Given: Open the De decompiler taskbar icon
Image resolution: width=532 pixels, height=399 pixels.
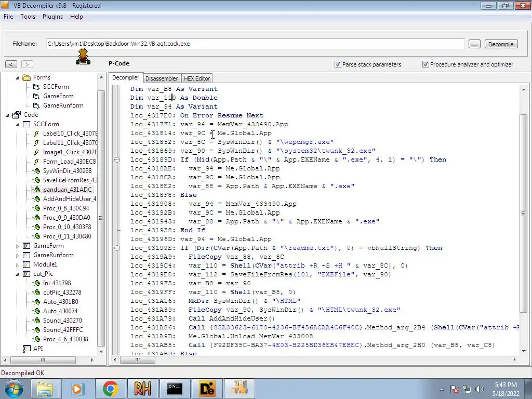Looking at the screenshot, I should coord(207,389).
